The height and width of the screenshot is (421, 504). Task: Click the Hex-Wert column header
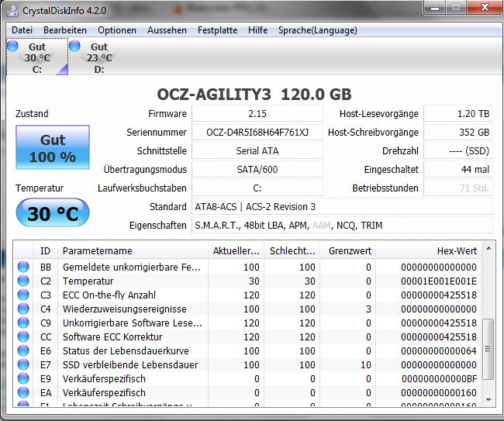pyautogui.click(x=429, y=250)
